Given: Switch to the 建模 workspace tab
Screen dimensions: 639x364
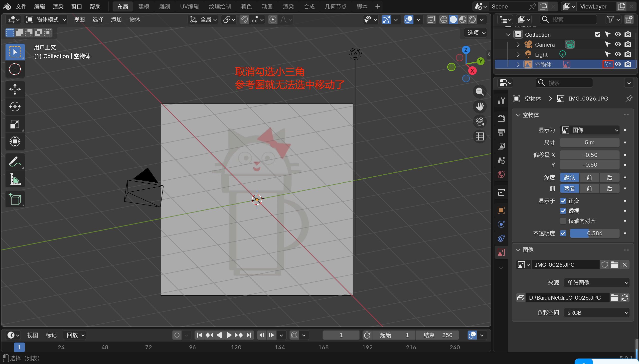Looking at the screenshot, I should [x=144, y=6].
